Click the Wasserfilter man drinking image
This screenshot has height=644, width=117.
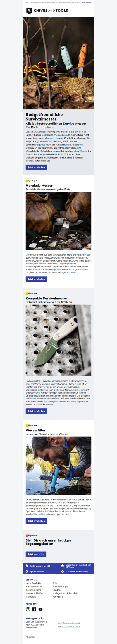click(x=58, y=466)
